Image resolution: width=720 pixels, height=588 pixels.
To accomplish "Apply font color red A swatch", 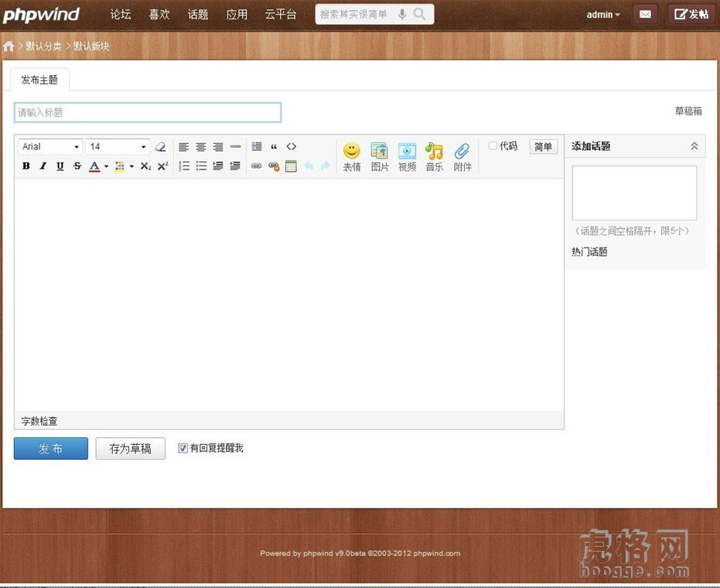I will click(x=94, y=166).
